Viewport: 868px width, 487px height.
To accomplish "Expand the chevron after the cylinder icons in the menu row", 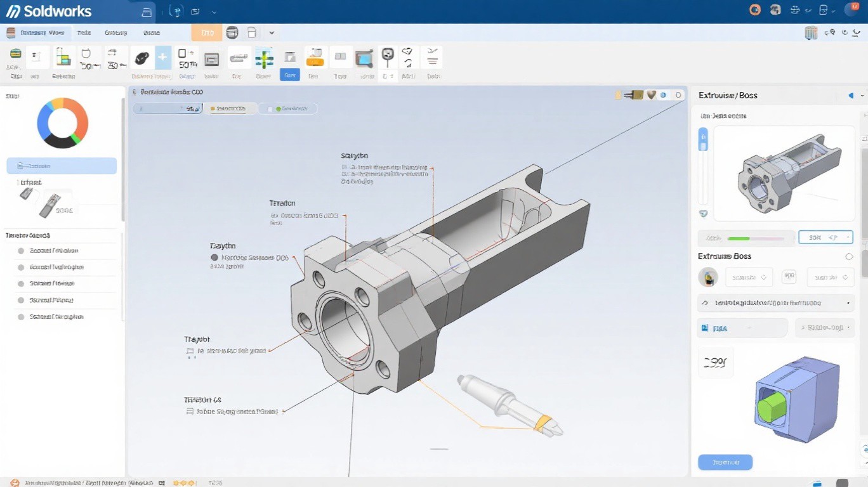I will (272, 33).
